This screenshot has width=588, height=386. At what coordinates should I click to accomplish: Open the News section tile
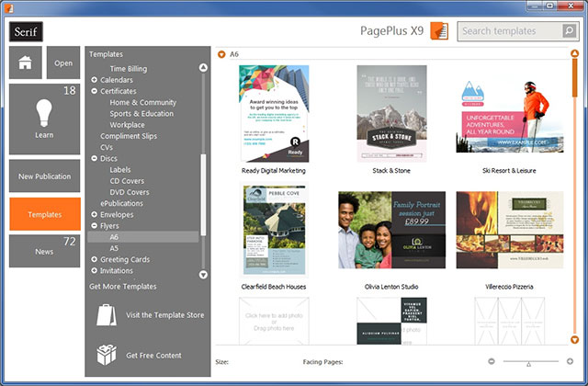(45, 251)
